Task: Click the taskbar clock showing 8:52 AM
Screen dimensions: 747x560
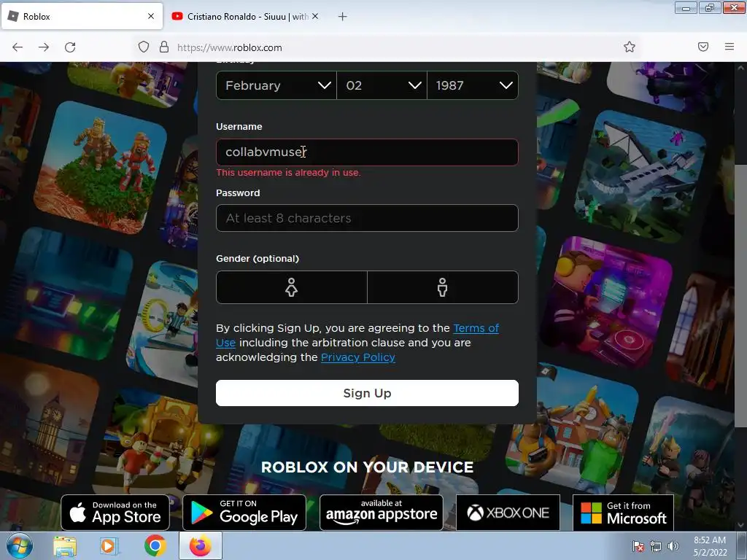Action: [710, 546]
